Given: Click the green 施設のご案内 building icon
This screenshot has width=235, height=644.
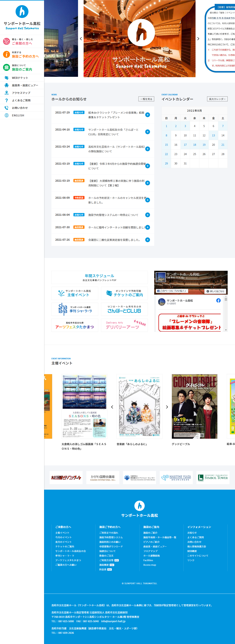Looking at the screenshot, I should coord(6,67).
